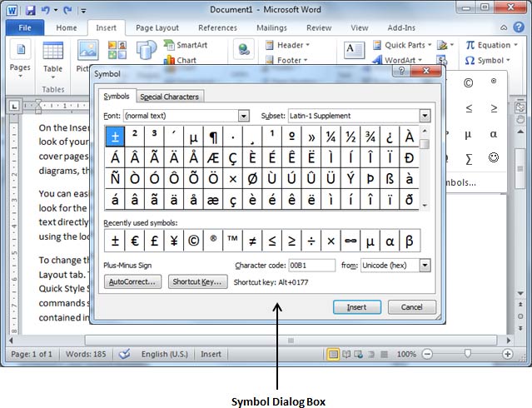Click the 100% zoom level text
Screen dimensions: 532x408
click(x=406, y=354)
